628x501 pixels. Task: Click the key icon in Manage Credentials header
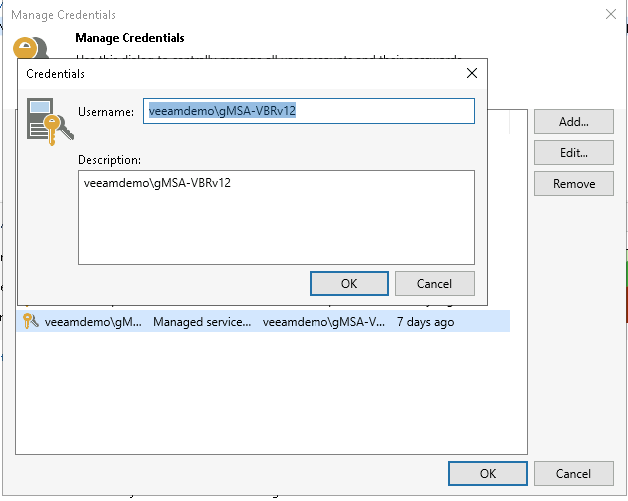coord(26,48)
